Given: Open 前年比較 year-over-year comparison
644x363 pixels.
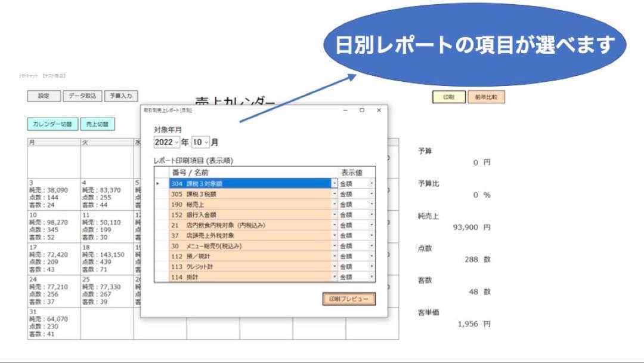Looking at the screenshot, I should point(487,96).
